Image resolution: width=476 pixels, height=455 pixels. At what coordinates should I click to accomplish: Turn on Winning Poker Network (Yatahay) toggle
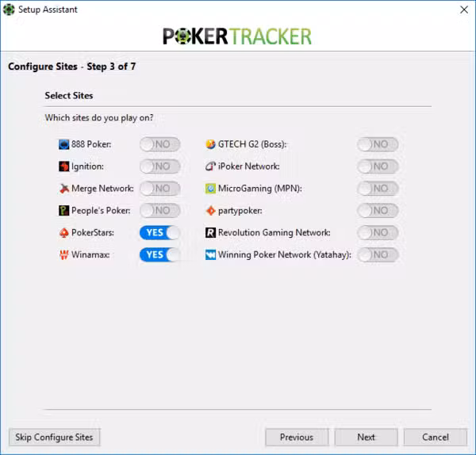378,254
